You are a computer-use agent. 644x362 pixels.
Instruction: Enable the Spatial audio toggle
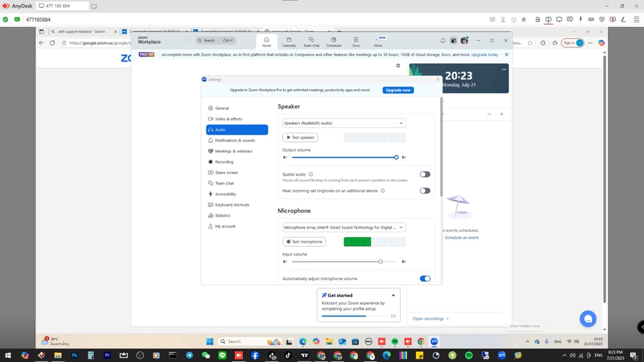click(425, 174)
